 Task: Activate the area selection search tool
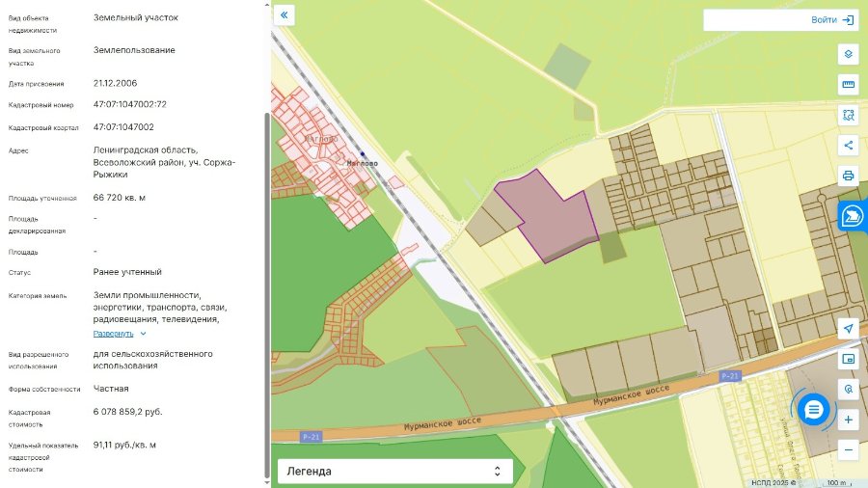pyautogui.click(x=848, y=115)
